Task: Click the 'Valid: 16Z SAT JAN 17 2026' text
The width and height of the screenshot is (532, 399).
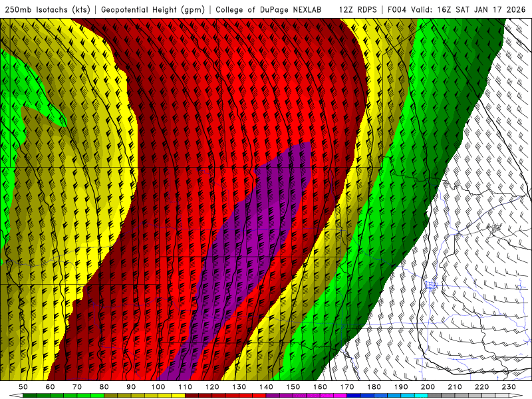Action: [468, 9]
